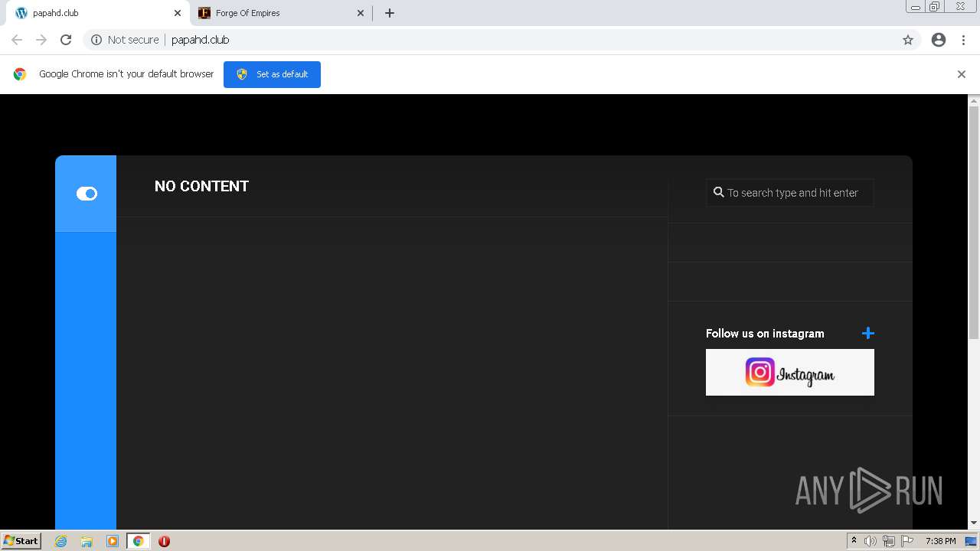The height and width of the screenshot is (551, 980).
Task: Click the search field on the page
Action: 789,193
